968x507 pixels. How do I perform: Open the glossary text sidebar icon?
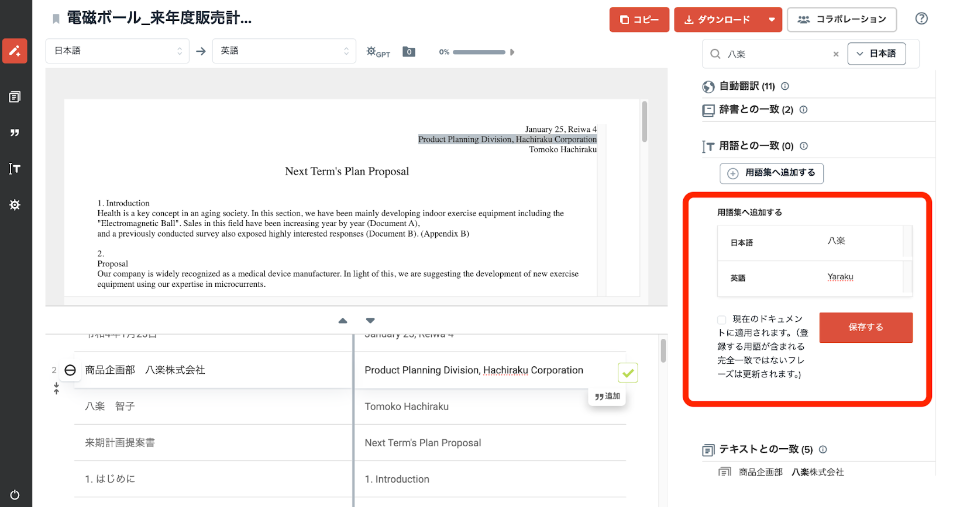pos(15,169)
